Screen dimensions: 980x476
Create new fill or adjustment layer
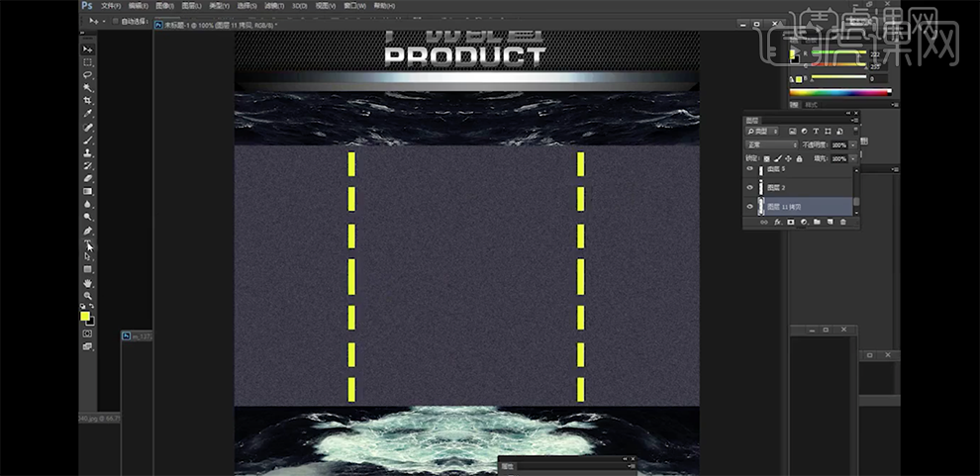click(x=804, y=222)
